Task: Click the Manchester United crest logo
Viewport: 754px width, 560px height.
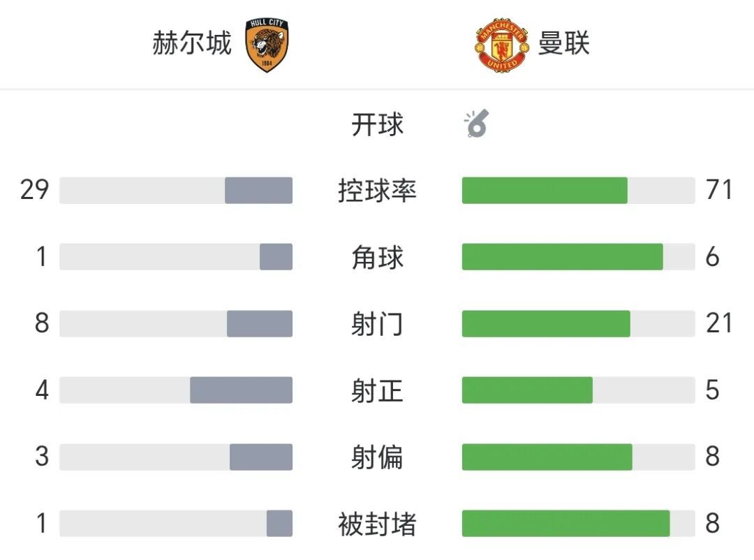Action: point(501,45)
